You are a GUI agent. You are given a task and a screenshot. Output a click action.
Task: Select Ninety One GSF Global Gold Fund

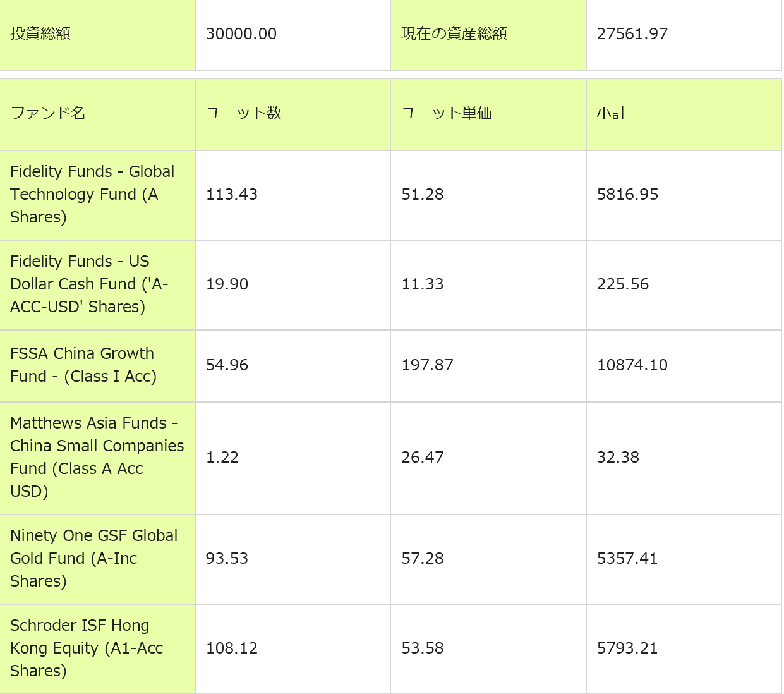pyautogui.click(x=93, y=558)
